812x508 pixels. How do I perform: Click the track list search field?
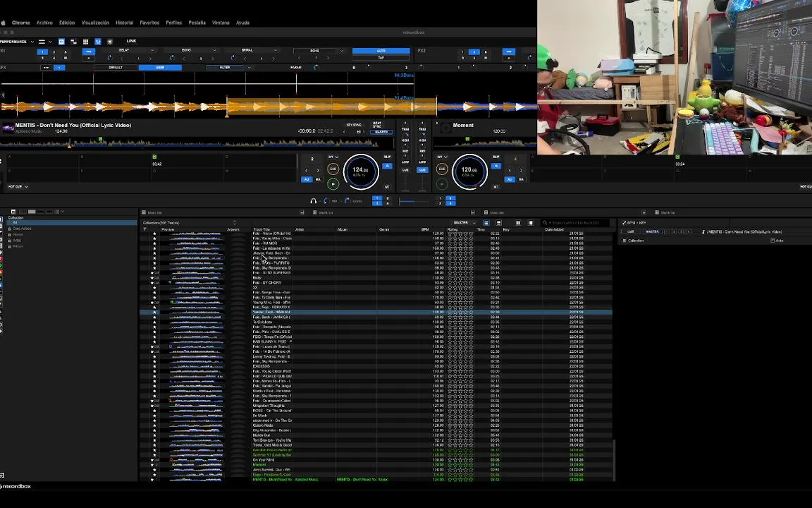coord(576,223)
